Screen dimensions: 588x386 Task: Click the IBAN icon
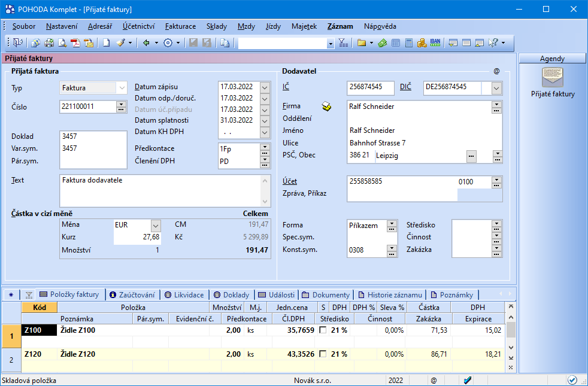tap(435, 42)
